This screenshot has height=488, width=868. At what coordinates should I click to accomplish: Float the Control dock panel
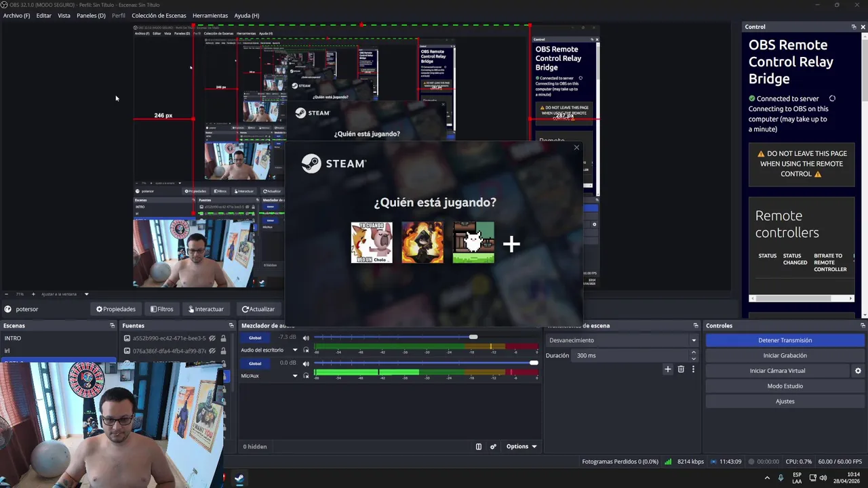point(854,26)
